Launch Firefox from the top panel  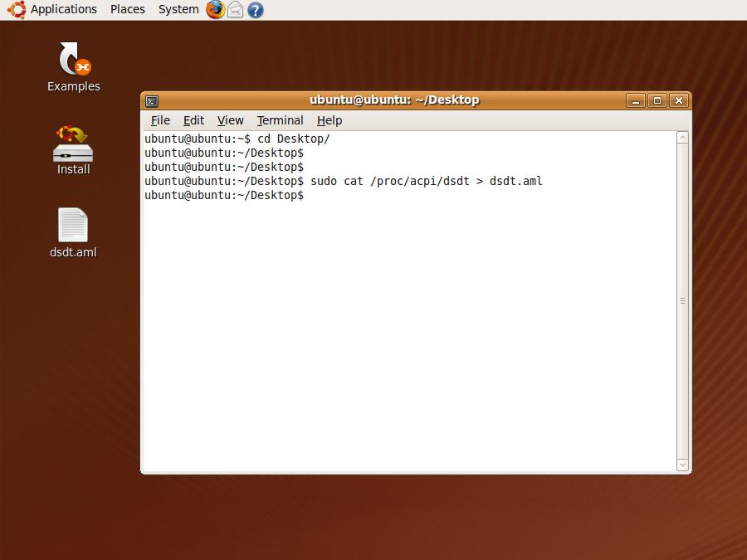pyautogui.click(x=214, y=9)
